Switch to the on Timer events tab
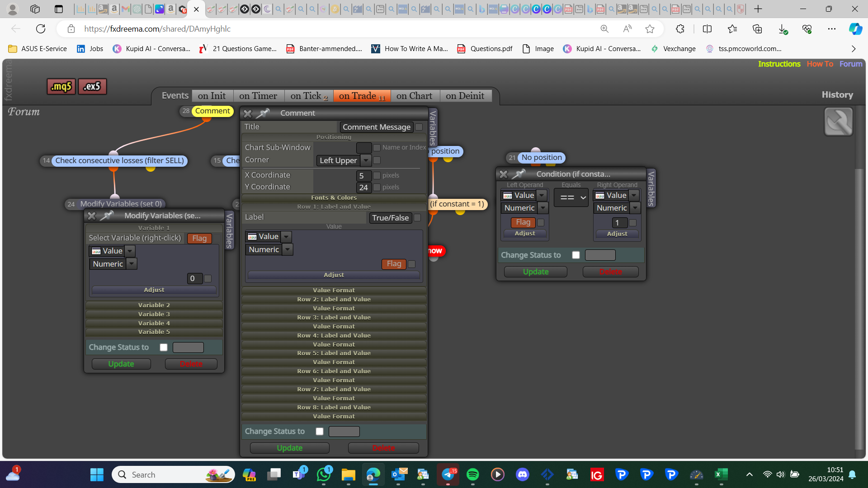The height and width of the screenshot is (488, 868). coord(259,96)
